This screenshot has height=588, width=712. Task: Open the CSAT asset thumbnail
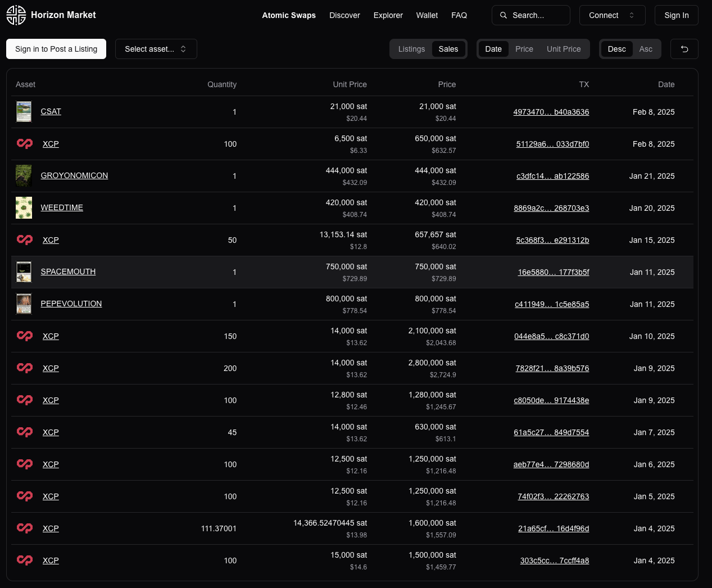click(x=24, y=112)
